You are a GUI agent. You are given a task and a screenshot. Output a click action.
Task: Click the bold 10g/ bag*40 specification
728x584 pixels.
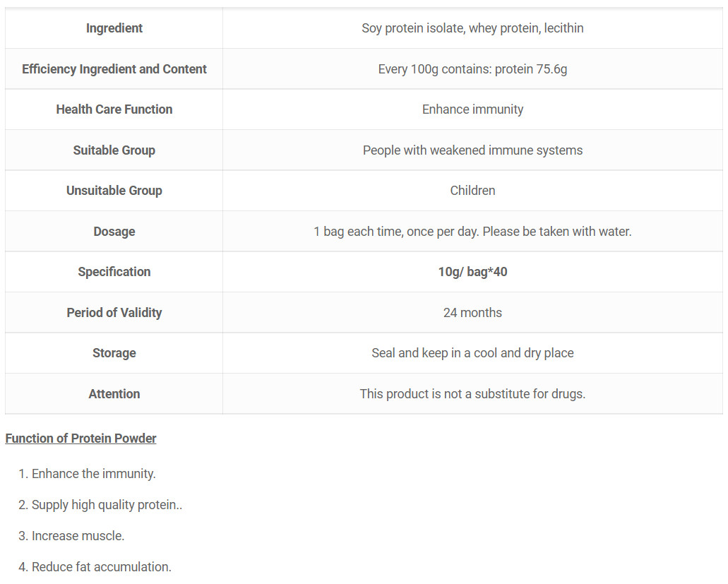tap(472, 272)
